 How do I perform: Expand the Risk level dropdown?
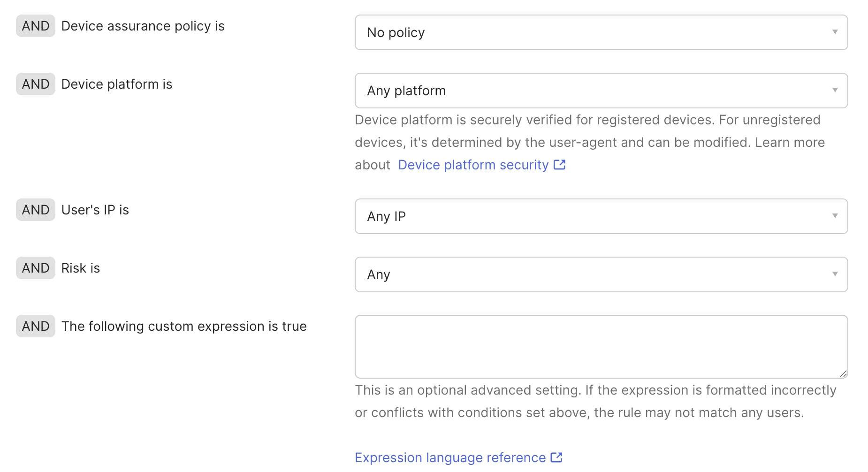pyautogui.click(x=601, y=274)
